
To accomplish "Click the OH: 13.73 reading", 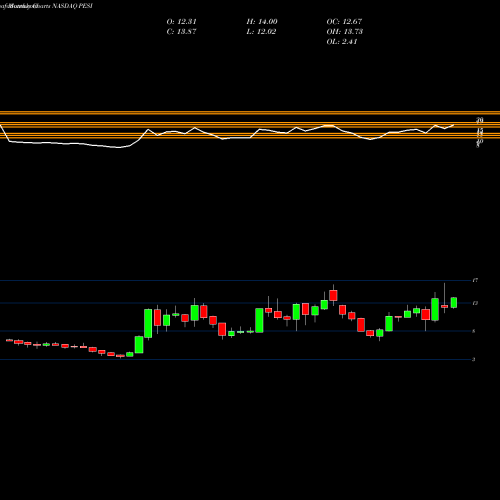I will coord(345,32).
